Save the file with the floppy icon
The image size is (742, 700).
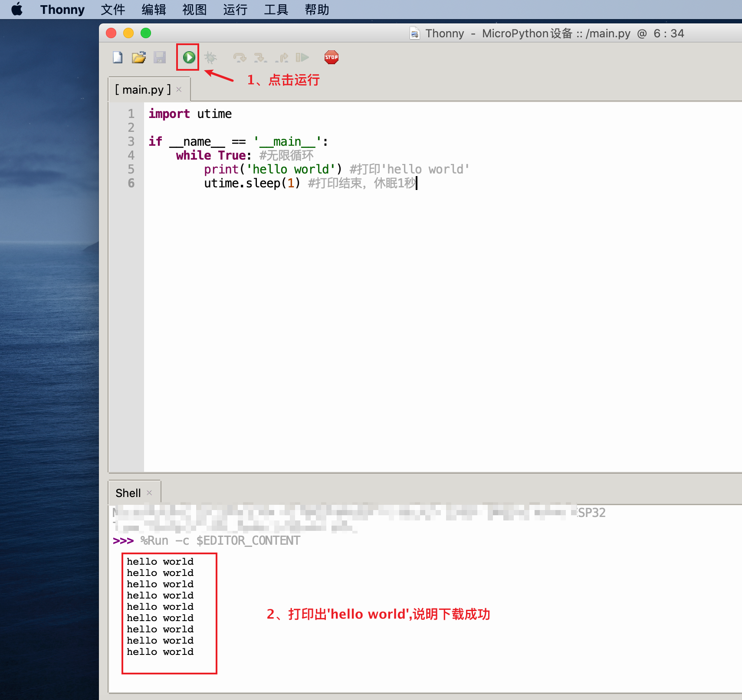point(160,57)
